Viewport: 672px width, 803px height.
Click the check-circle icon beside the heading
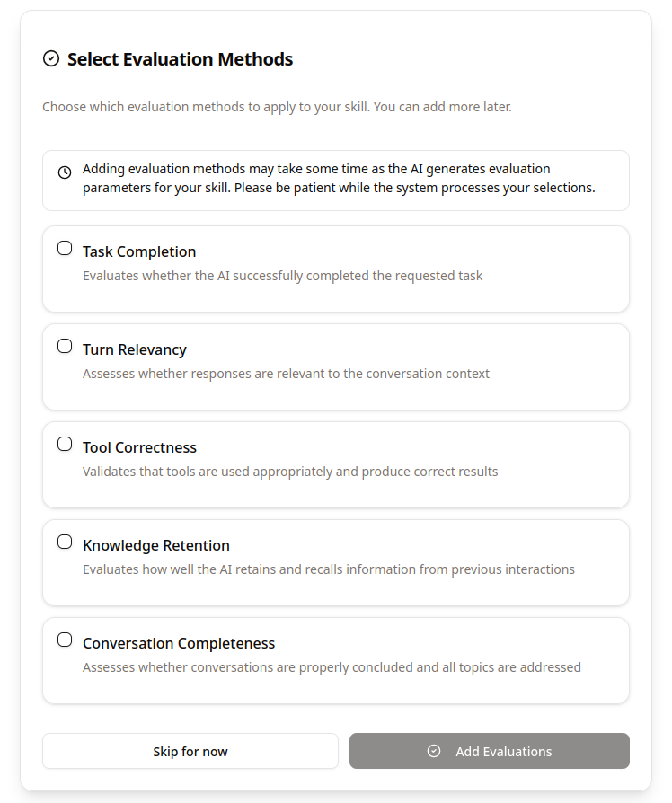coord(49,59)
